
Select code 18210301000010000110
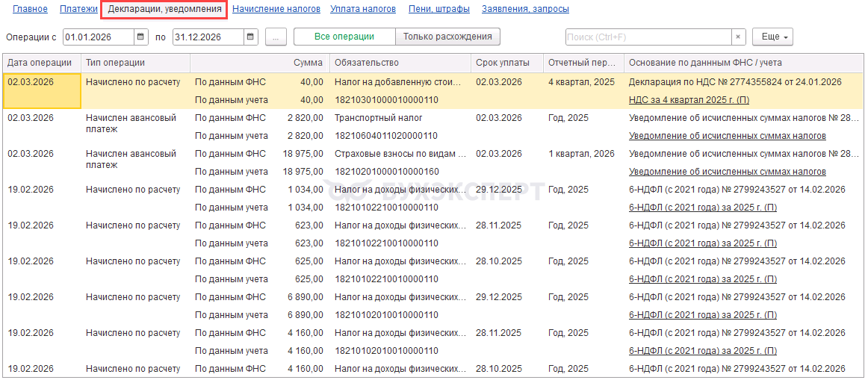386,100
